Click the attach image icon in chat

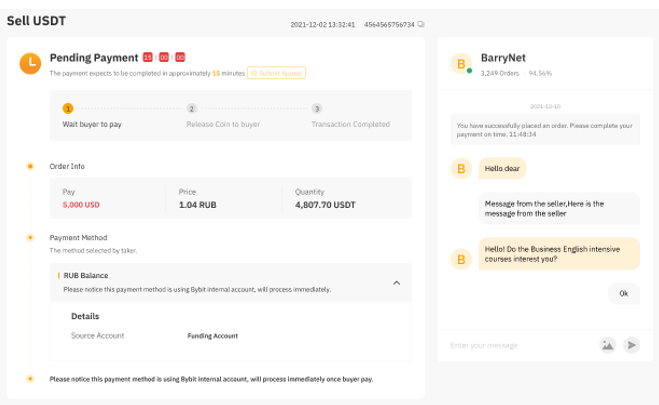click(607, 345)
